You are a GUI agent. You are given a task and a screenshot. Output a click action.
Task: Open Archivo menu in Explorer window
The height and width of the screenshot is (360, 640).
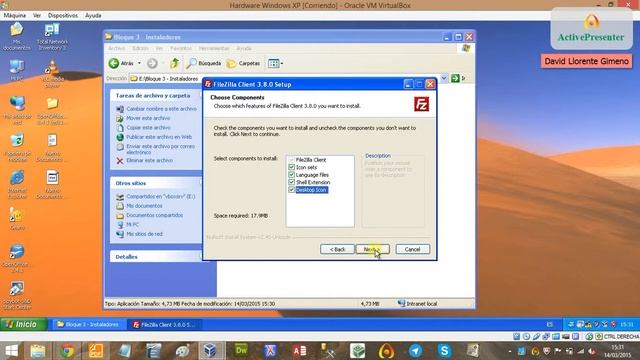[x=116, y=48]
